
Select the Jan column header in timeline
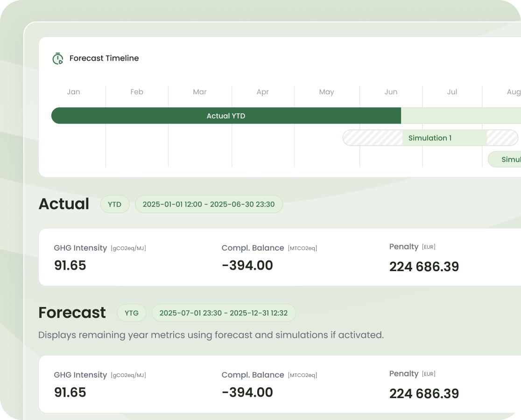point(73,92)
